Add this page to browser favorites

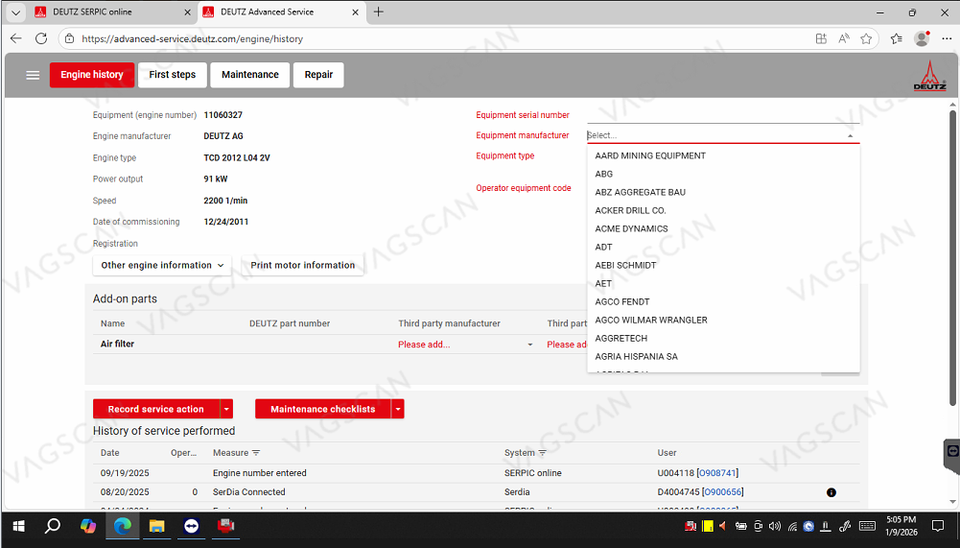click(866, 39)
